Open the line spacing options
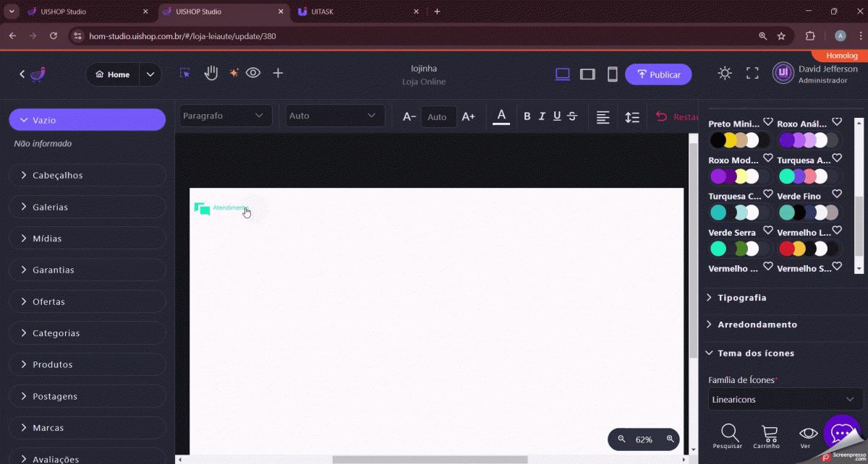Image resolution: width=868 pixels, height=464 pixels. pos(631,116)
